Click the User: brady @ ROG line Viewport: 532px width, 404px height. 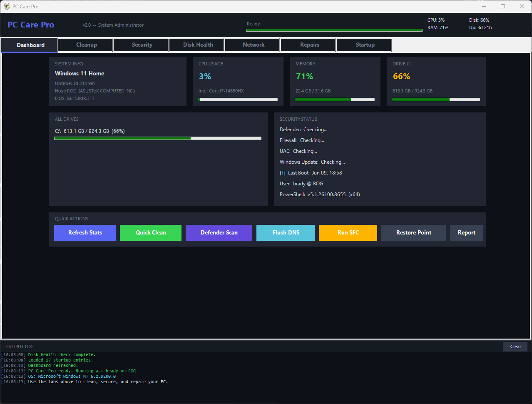[x=301, y=184]
